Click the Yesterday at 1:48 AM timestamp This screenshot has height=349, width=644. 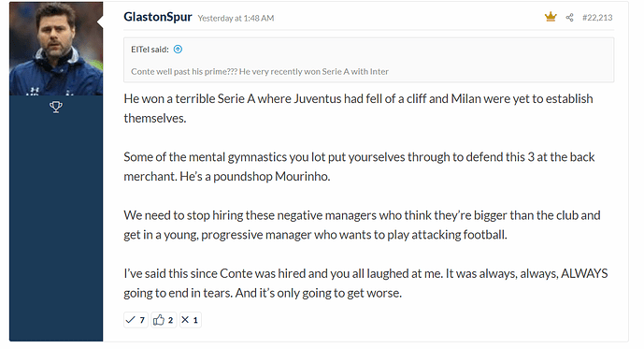click(236, 18)
